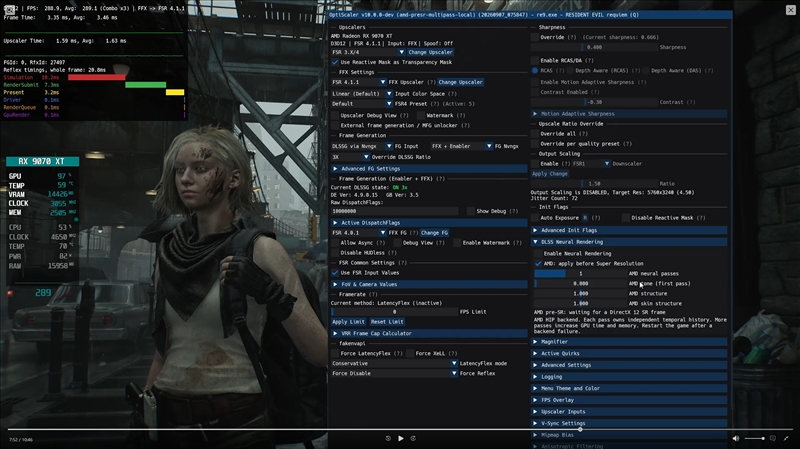Adjust the Sharpness 0.400 slider
Viewport: 800px width, 449px height.
[x=594, y=47]
